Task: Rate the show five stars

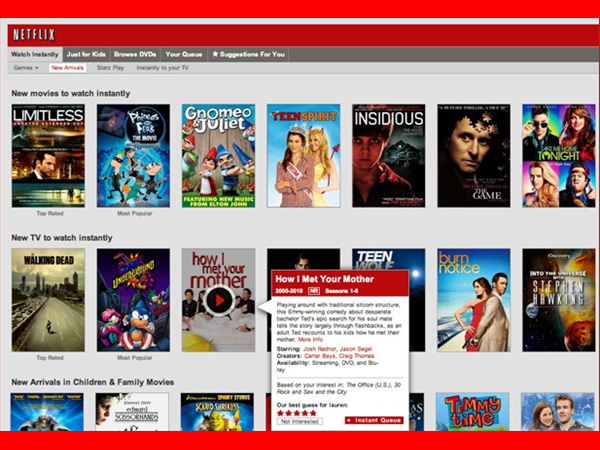Action: click(x=312, y=411)
